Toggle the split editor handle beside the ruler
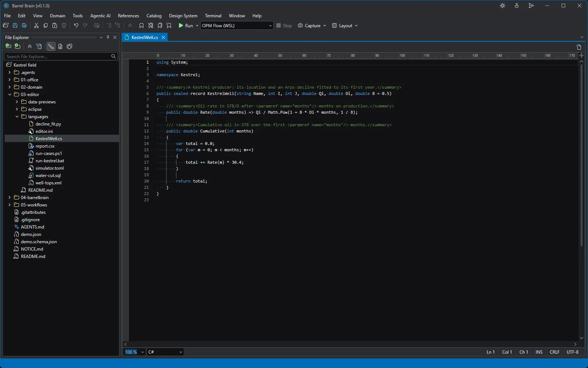Screen dimensions: 588x368 coord(581,56)
